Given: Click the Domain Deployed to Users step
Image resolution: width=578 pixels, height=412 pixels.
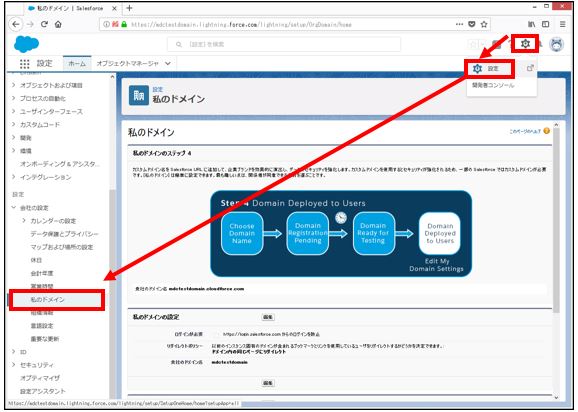Looking at the screenshot, I should 440,233.
